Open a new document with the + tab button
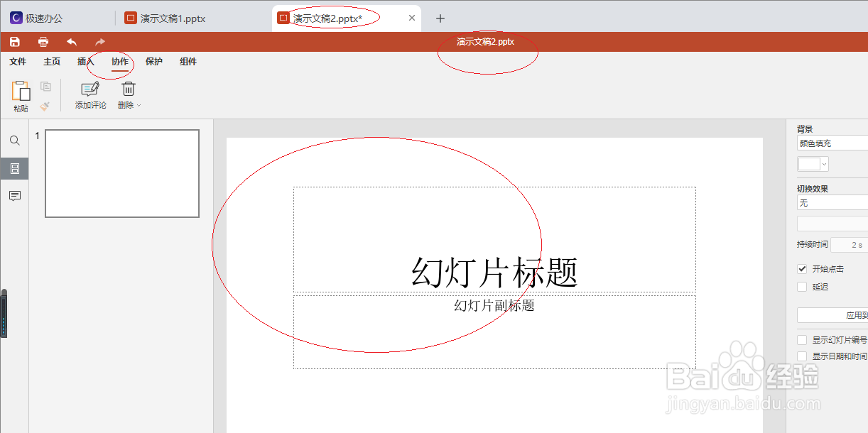 (440, 18)
